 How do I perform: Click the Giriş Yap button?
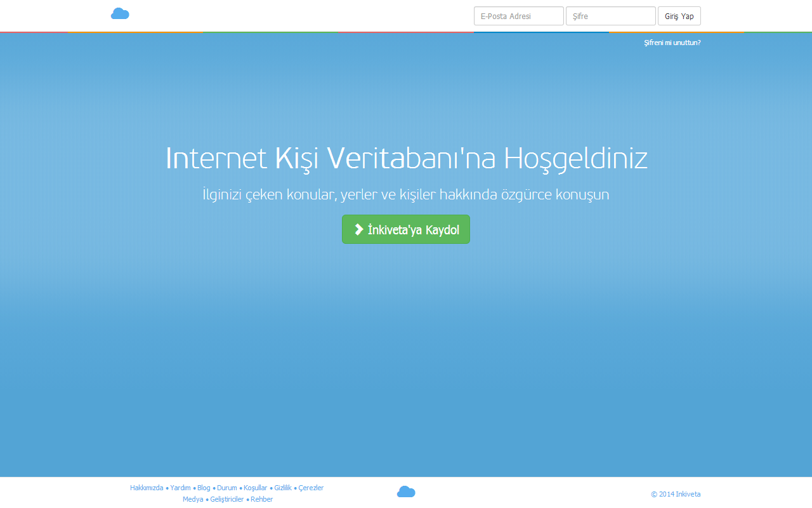click(x=679, y=16)
